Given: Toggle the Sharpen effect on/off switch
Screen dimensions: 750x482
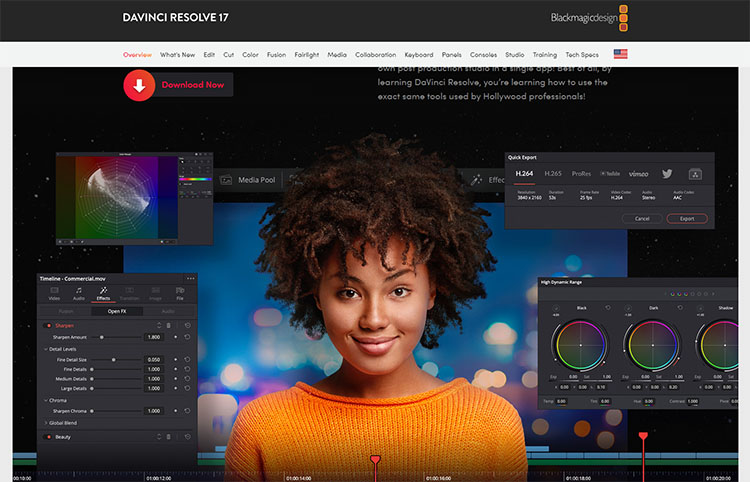Looking at the screenshot, I should tap(47, 326).
